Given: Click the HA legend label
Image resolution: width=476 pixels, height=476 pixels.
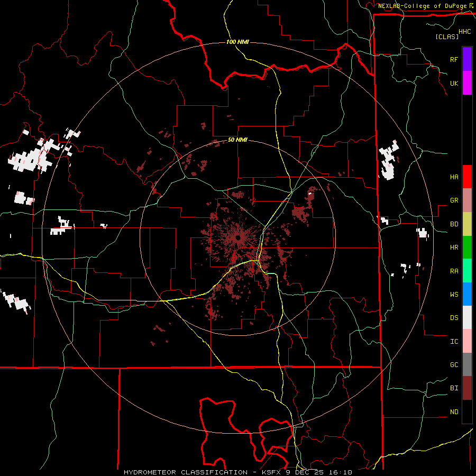Looking at the screenshot, I should [454, 177].
